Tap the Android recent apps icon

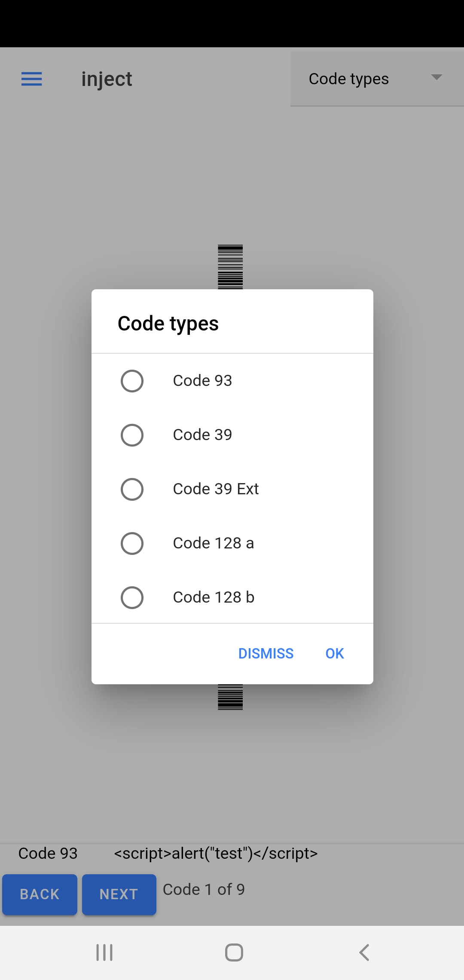pyautogui.click(x=104, y=952)
